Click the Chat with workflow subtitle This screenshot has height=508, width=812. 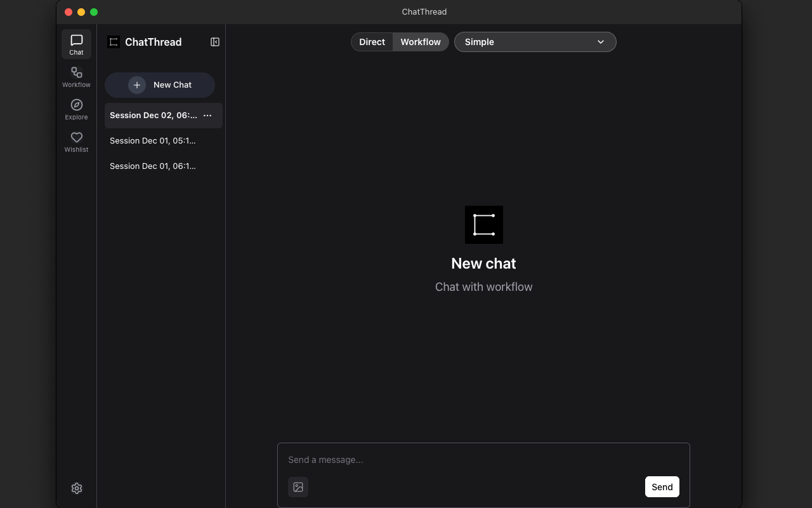[x=483, y=287]
